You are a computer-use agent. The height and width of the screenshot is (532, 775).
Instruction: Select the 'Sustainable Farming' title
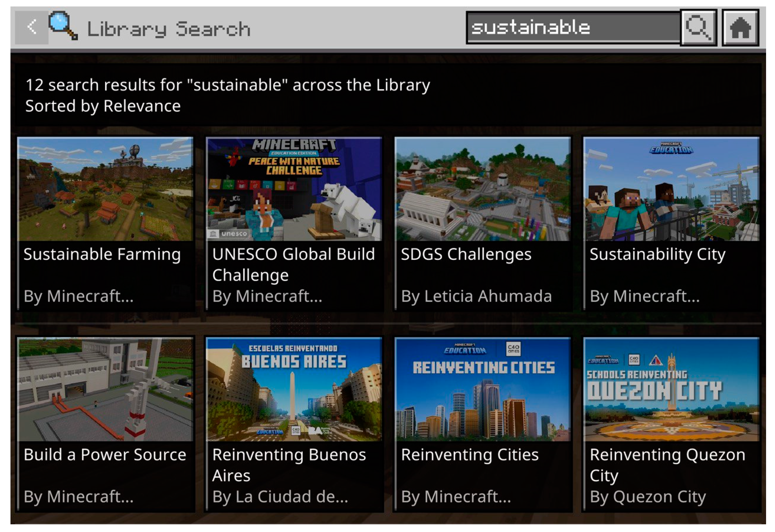[x=102, y=255]
